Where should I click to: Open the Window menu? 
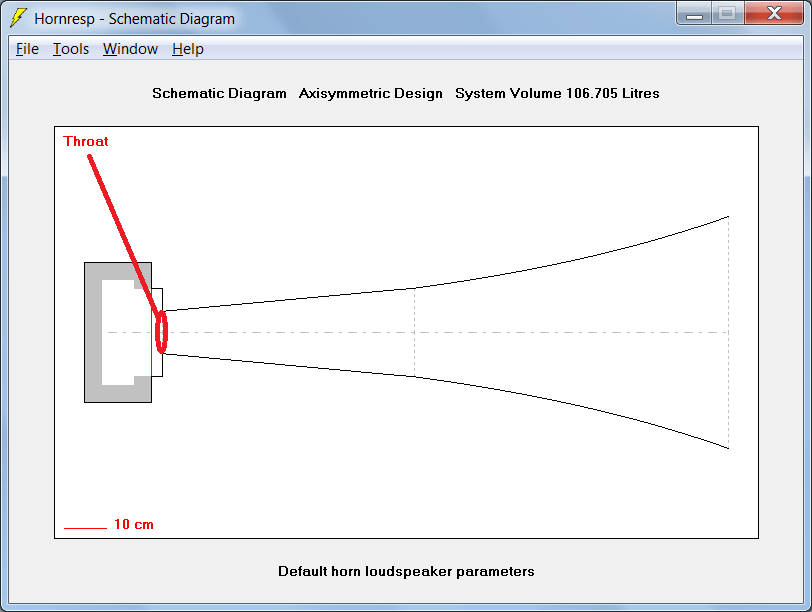tap(130, 49)
